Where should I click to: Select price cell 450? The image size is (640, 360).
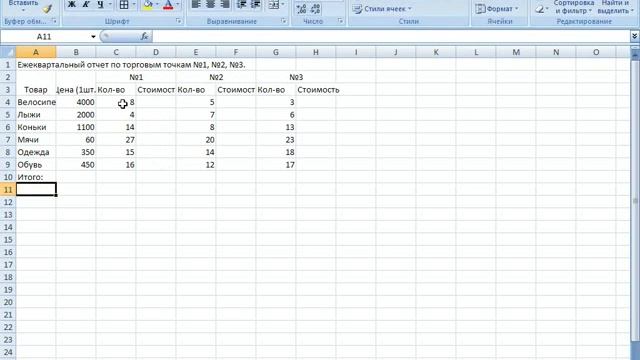coord(76,164)
